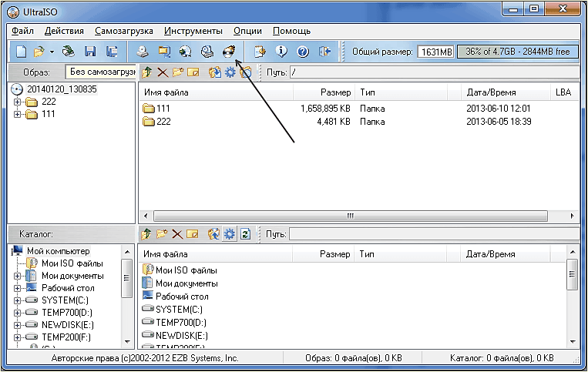Viewport: 588px width, 372px height.
Task: Open CD/DVD disc icon in main toolbar
Action: 68,52
